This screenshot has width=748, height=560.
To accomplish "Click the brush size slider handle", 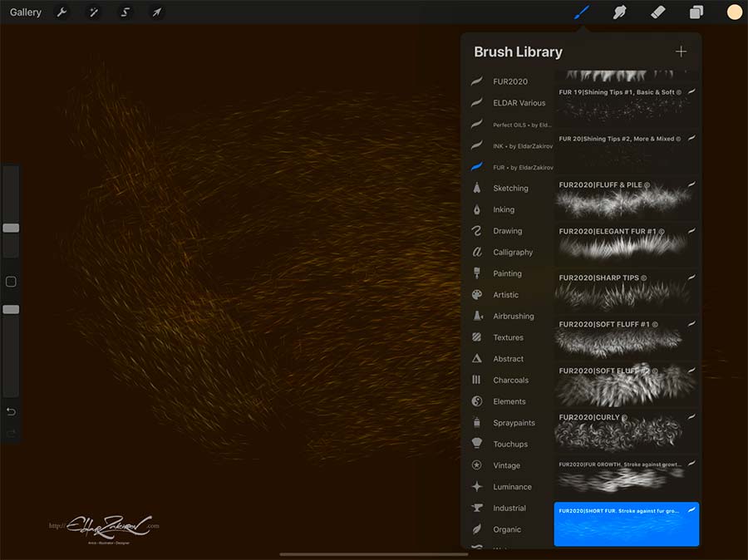I will point(11,228).
